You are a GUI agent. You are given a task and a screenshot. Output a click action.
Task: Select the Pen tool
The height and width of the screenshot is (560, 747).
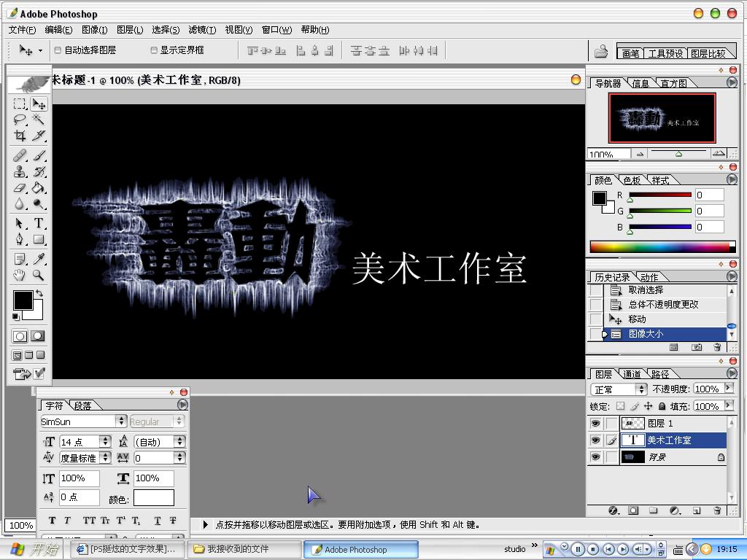(x=20, y=239)
